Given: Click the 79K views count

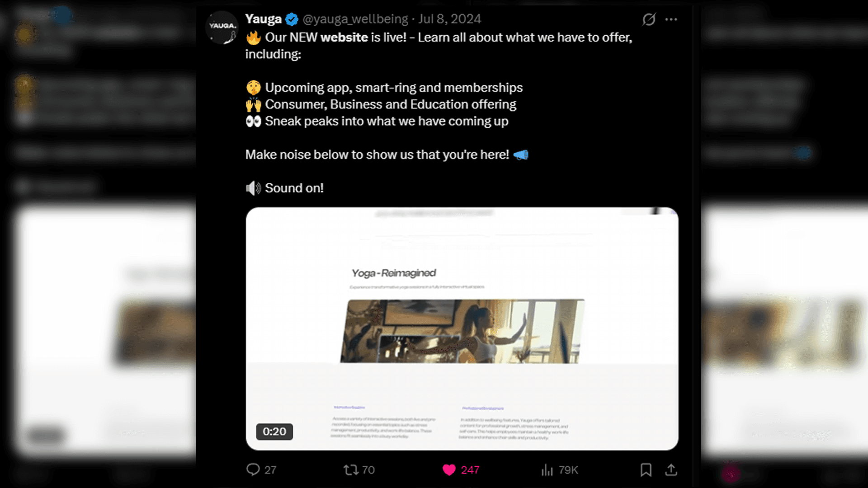Looking at the screenshot, I should point(568,470).
